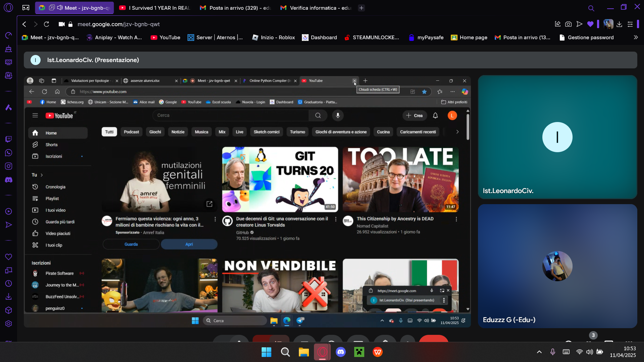The image size is (644, 362).
Task: Open WhatsApp from the Opera sidebar
Action: 9,153
